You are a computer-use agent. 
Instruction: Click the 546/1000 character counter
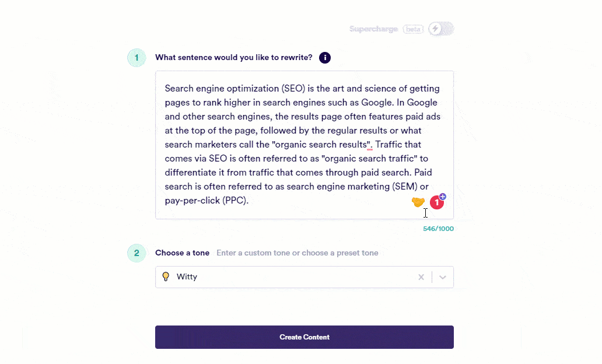coord(438,229)
